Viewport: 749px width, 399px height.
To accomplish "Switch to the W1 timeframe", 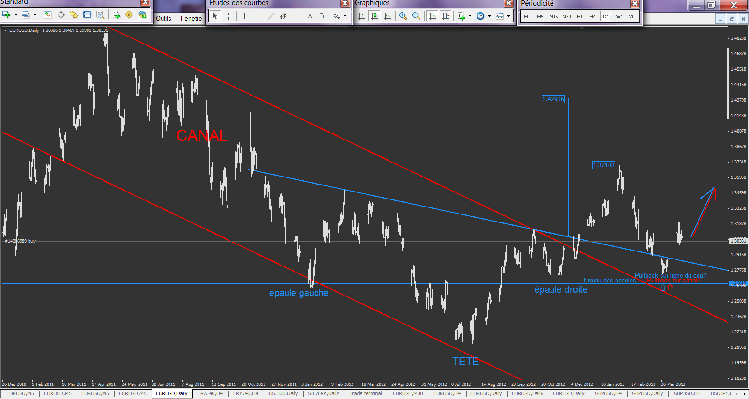I will pyautogui.click(x=619, y=16).
